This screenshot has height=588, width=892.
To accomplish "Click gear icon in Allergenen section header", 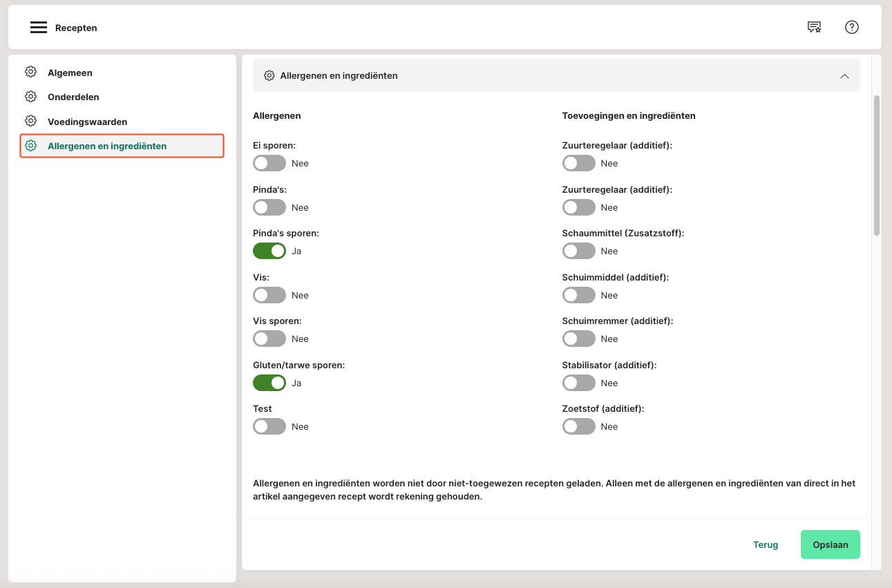I will 269,75.
